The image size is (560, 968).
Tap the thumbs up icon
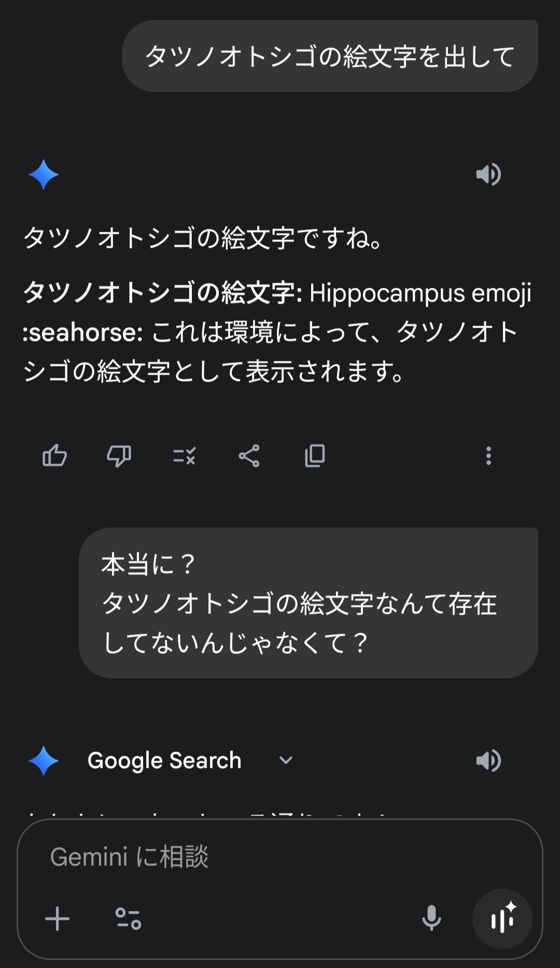[54, 456]
